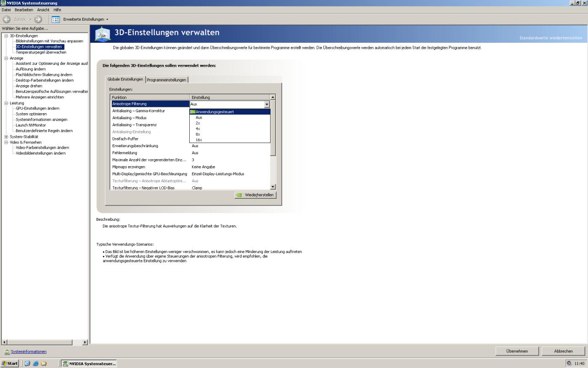The width and height of the screenshot is (588, 368).
Task: Collapse the 3D-Einstellungen tree node
Action: [x=6, y=35]
